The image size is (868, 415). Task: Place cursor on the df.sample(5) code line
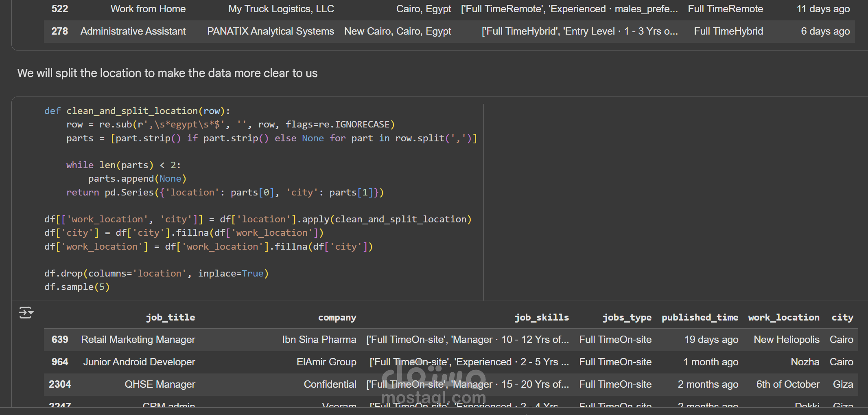tap(77, 287)
